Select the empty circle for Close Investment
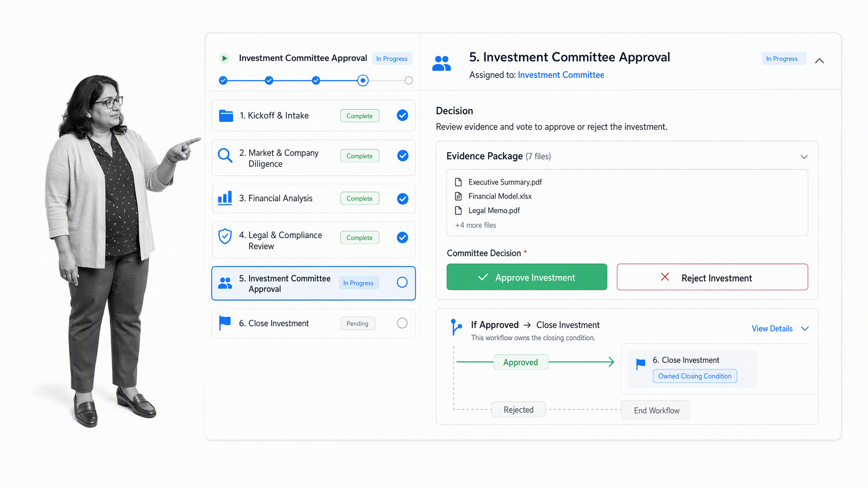This screenshot has width=868, height=488. pyautogui.click(x=402, y=323)
